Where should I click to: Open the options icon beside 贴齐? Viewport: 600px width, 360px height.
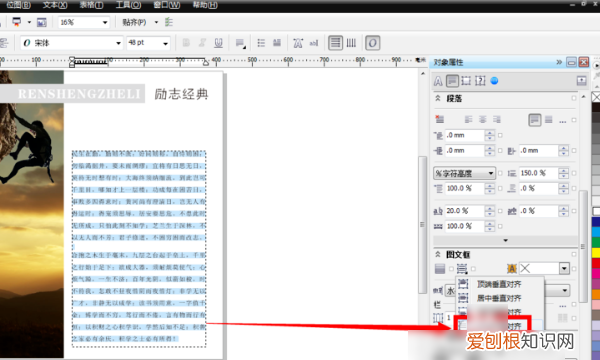pos(169,22)
